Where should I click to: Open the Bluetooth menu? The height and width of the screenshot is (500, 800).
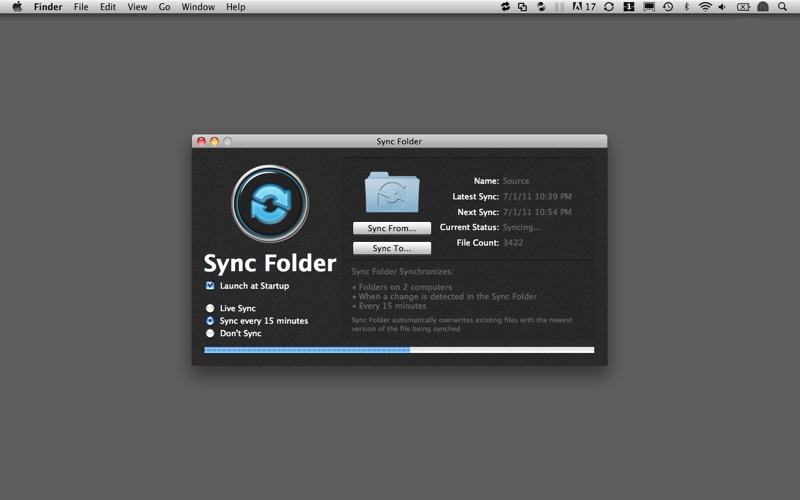pos(686,7)
